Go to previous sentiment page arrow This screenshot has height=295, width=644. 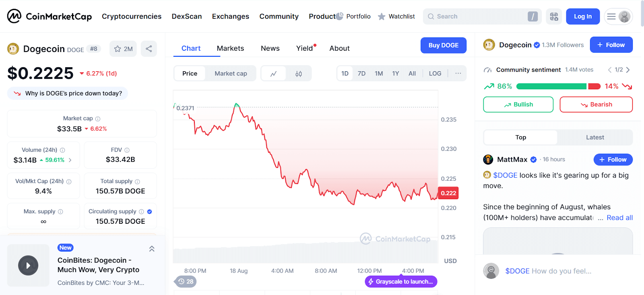point(610,70)
